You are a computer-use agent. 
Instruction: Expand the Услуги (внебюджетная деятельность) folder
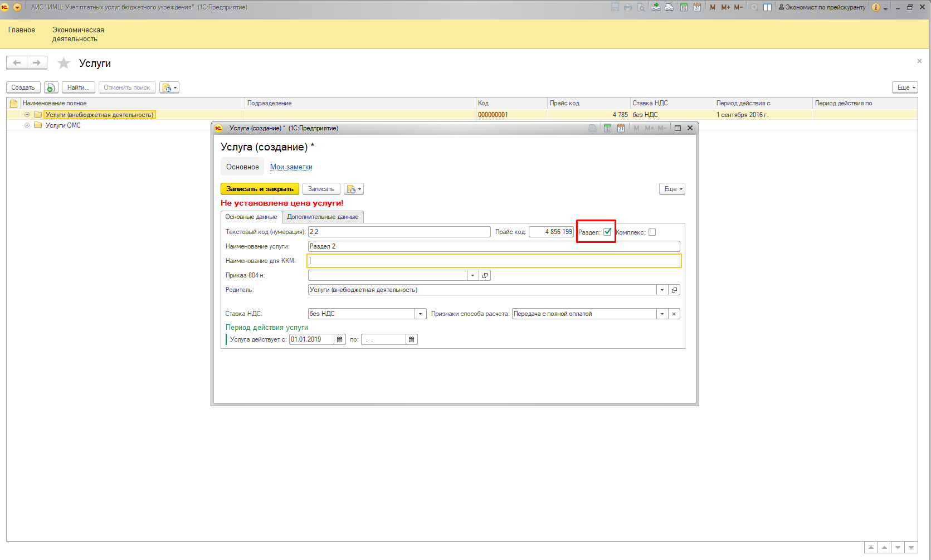click(x=27, y=115)
